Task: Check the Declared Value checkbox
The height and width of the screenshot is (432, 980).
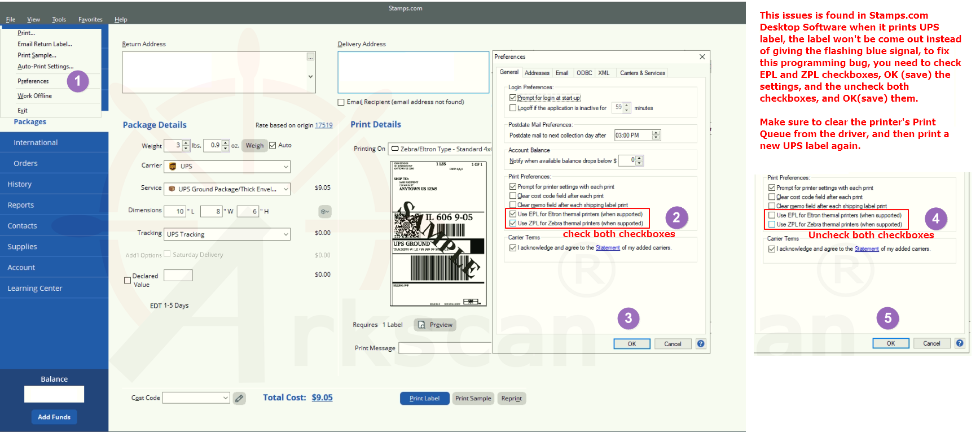Action: click(128, 280)
